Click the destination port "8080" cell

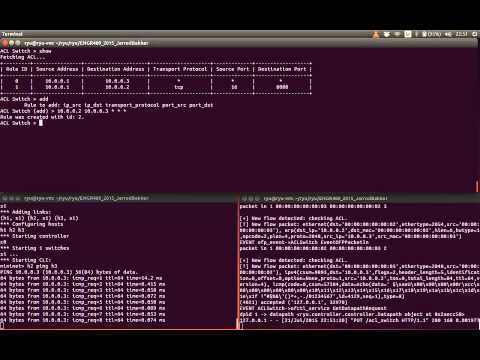pos(282,87)
